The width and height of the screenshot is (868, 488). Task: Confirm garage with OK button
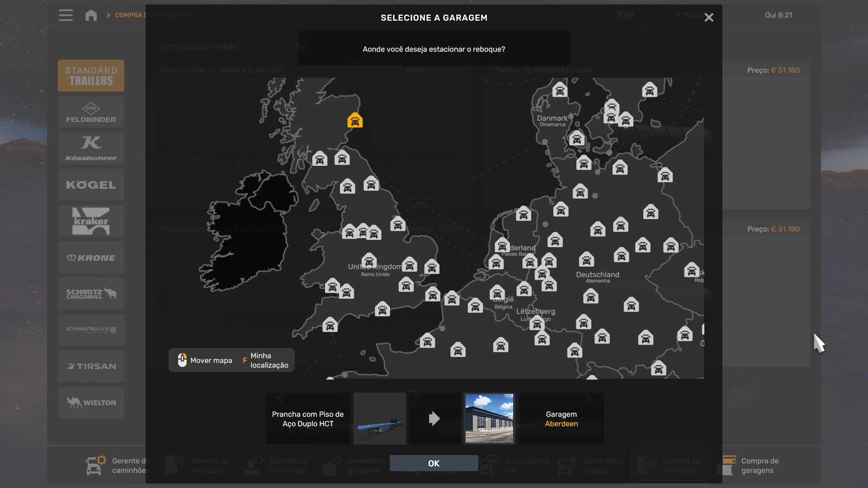(434, 463)
